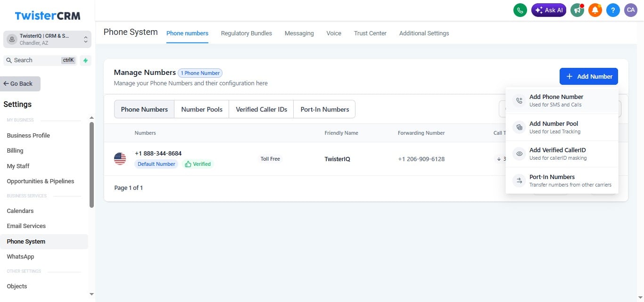This screenshot has height=302, width=644.
Task: Open the CA user avatar
Action: pos(631,10)
